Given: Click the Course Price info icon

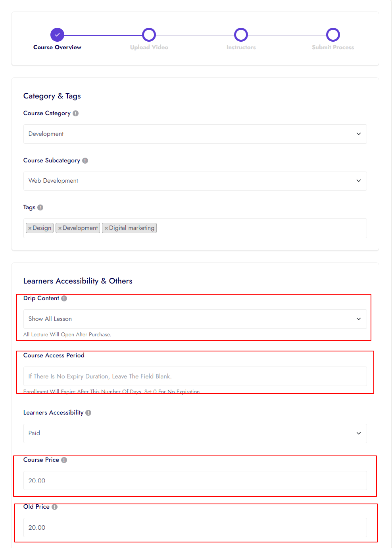Looking at the screenshot, I should 64,460.
